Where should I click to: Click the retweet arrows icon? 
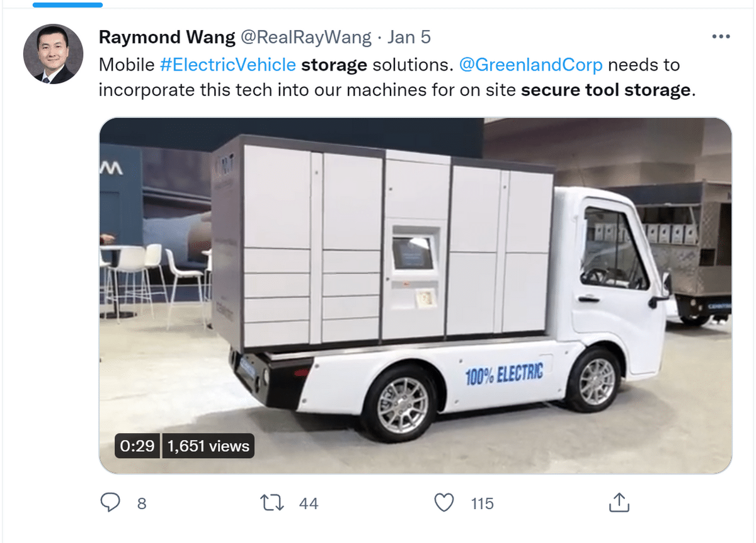(x=272, y=503)
